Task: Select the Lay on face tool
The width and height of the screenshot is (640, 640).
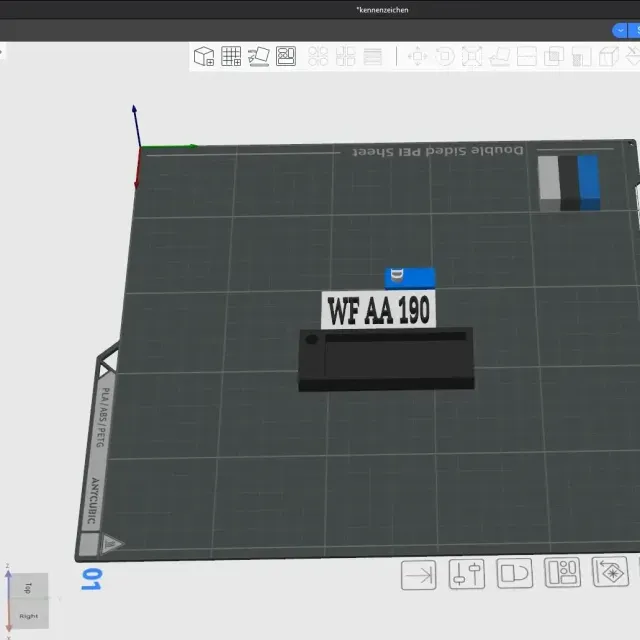Action: [500, 57]
